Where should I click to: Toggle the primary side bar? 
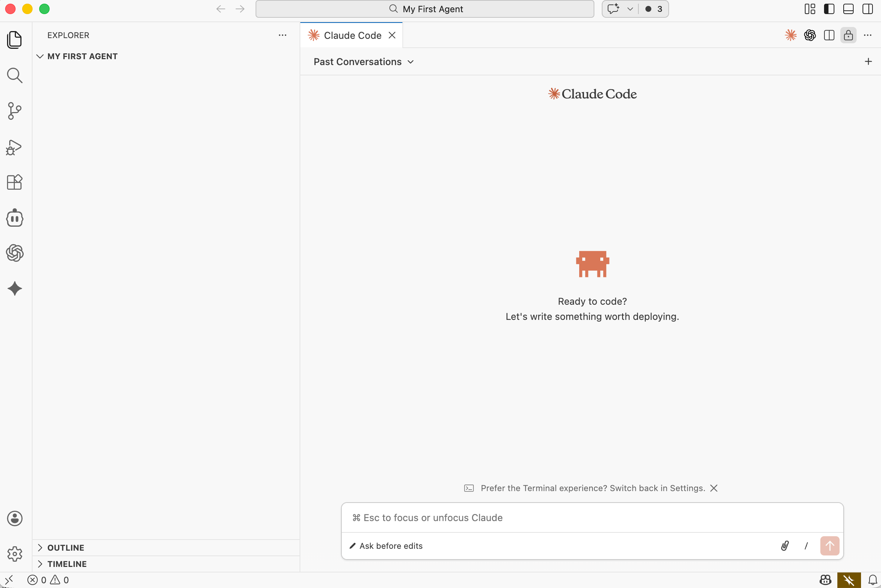pos(829,9)
